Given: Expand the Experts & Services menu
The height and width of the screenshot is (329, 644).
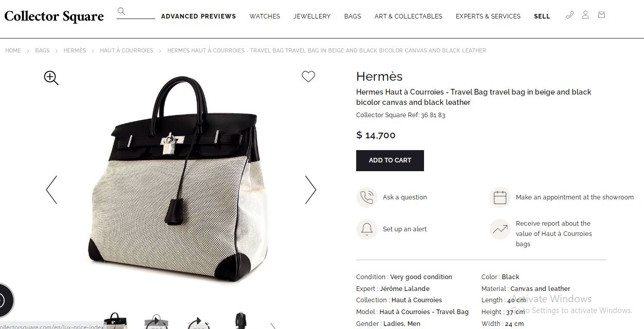Looking at the screenshot, I should pos(488,16).
